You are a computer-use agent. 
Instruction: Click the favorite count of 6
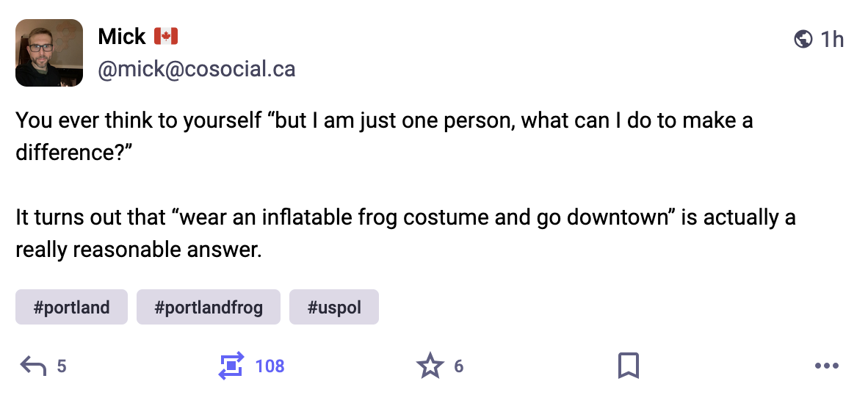click(458, 366)
